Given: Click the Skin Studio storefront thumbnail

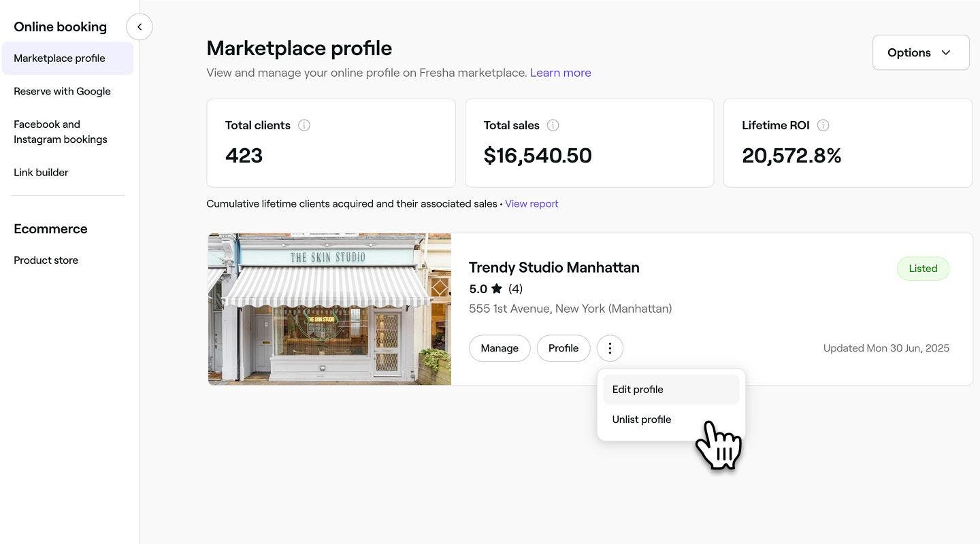Looking at the screenshot, I should tap(329, 309).
